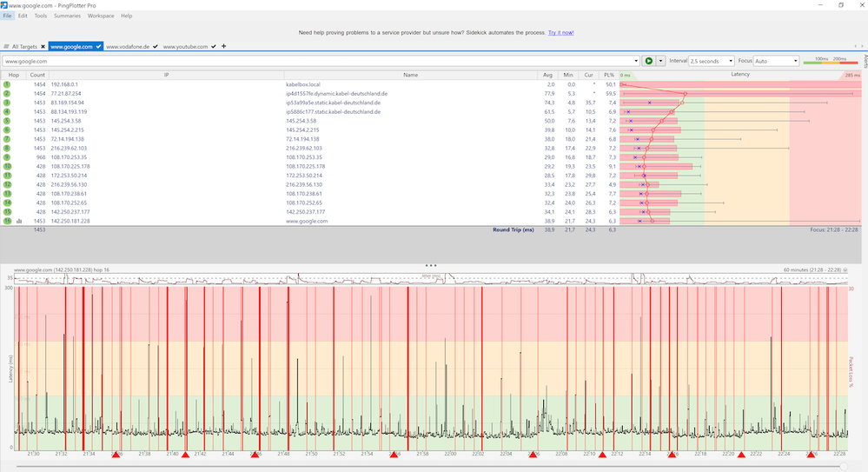868x472 pixels.
Task: Sort by the Min column header
Action: 568,75
